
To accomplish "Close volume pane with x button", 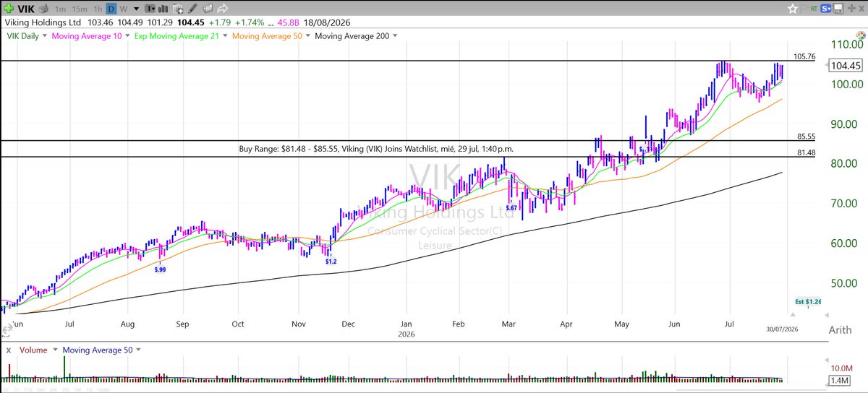I will point(8,350).
